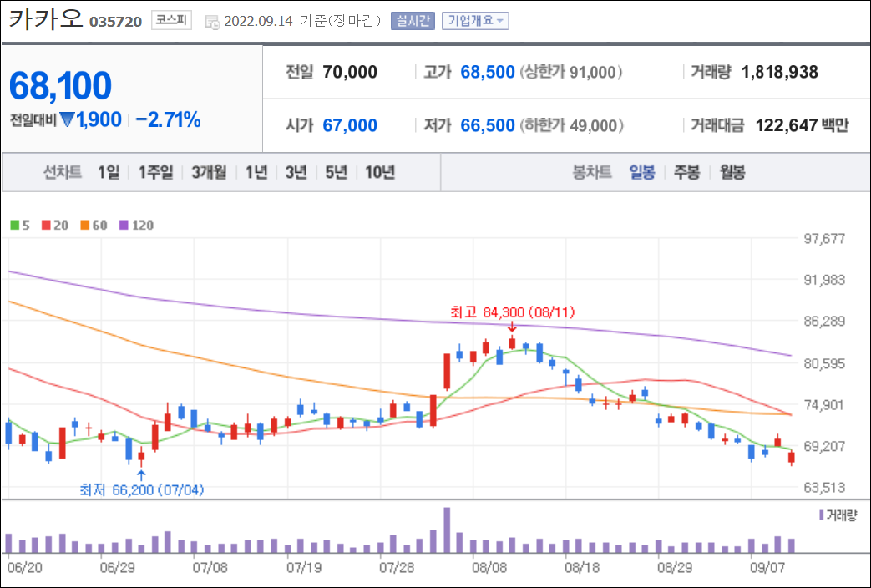Click the 06/20 date axis label
This screenshot has height=588, width=871.
(25, 568)
